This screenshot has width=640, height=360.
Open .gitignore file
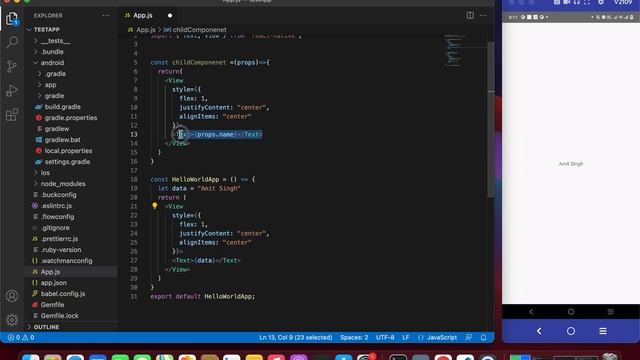pyautogui.click(x=55, y=228)
